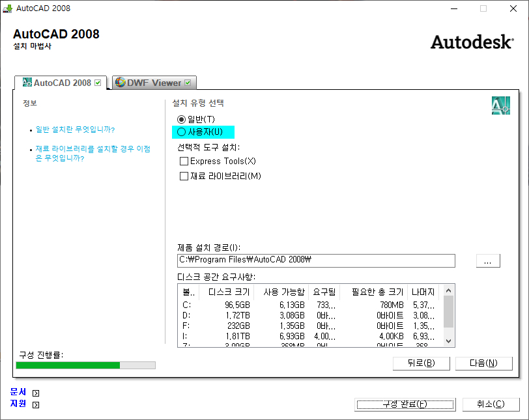Click the 제품 설치 경로 input field

pos(316,260)
